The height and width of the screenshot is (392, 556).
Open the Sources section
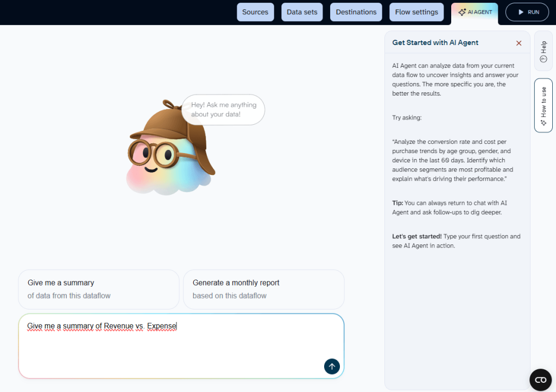click(x=255, y=11)
